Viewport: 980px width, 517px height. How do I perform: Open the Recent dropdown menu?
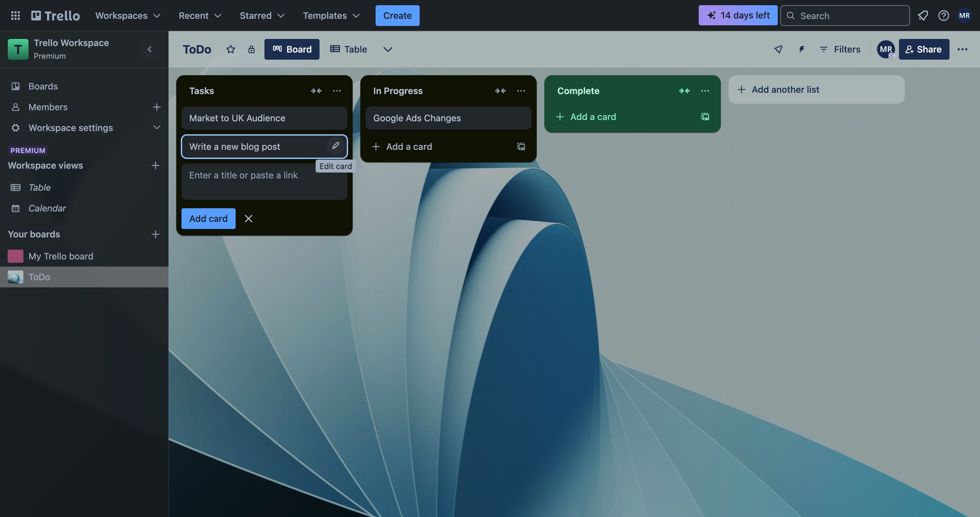tap(200, 16)
